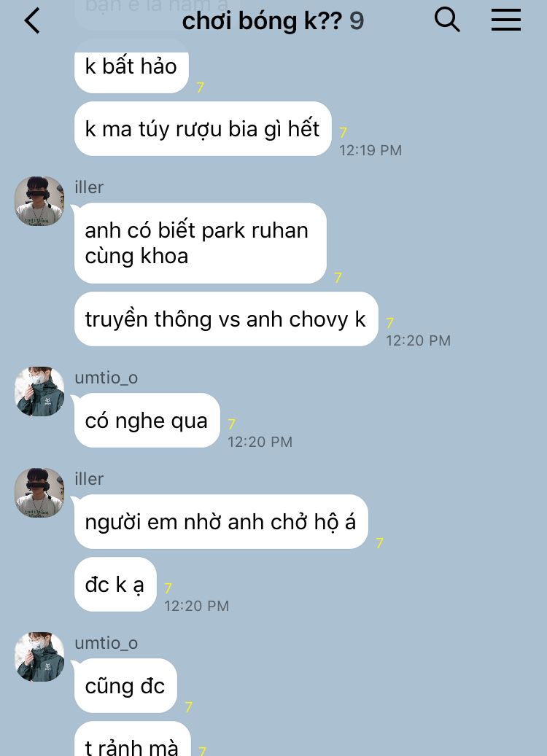Tap umtio_o's avatar beside 'cũng đc'
The image size is (547, 756).
click(x=39, y=657)
